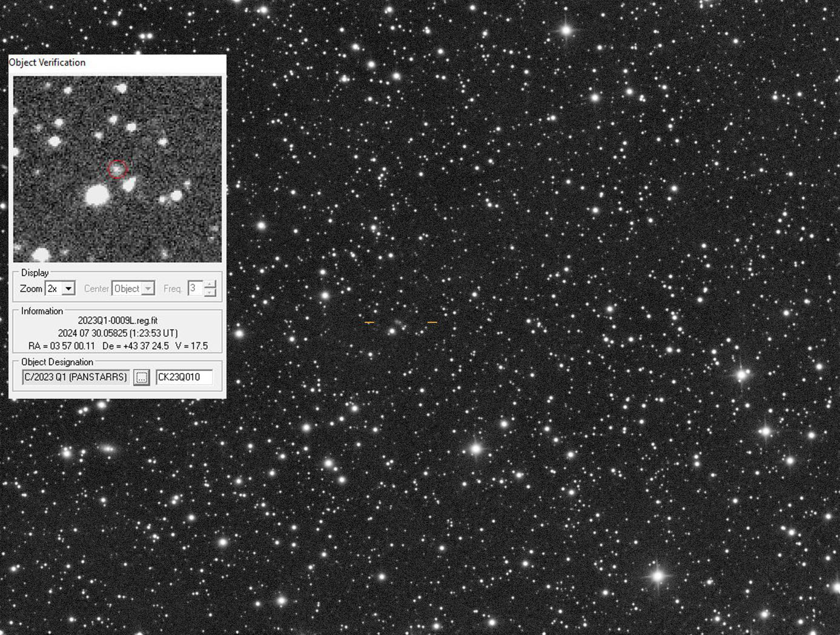Open the Zoom 2x dropdown
The width and height of the screenshot is (840, 635).
68,289
